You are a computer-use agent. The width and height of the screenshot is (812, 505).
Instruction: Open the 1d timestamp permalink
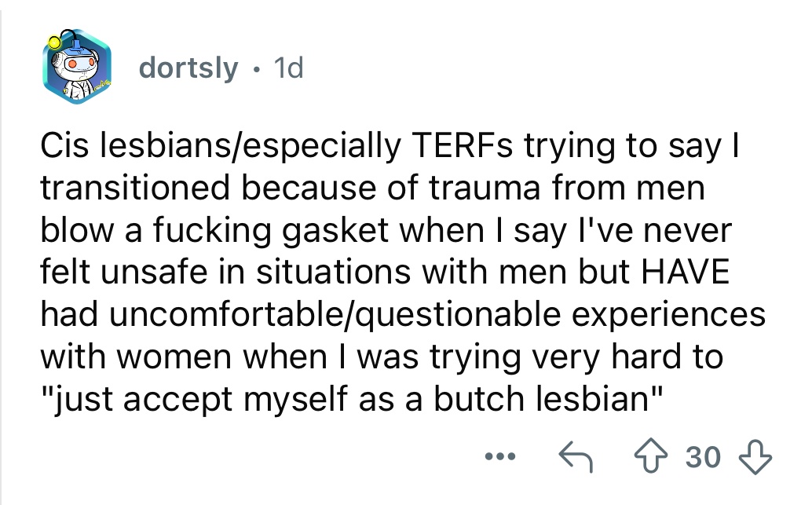pos(288,68)
